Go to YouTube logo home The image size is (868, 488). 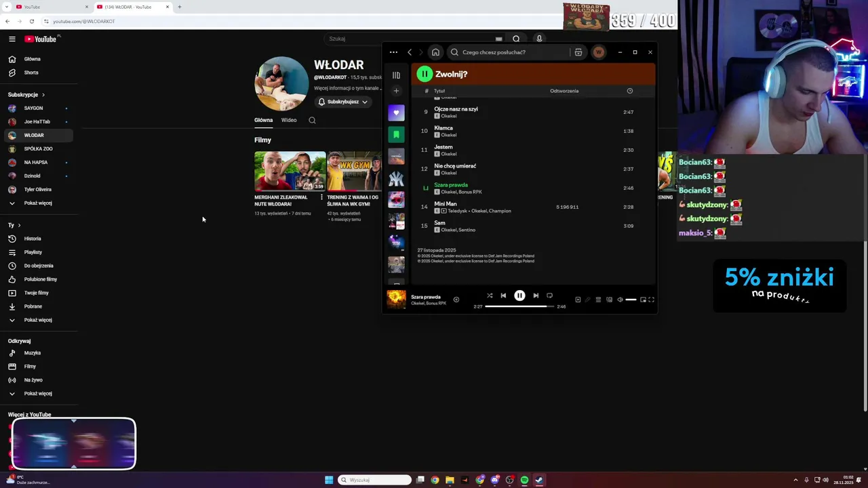[41, 39]
